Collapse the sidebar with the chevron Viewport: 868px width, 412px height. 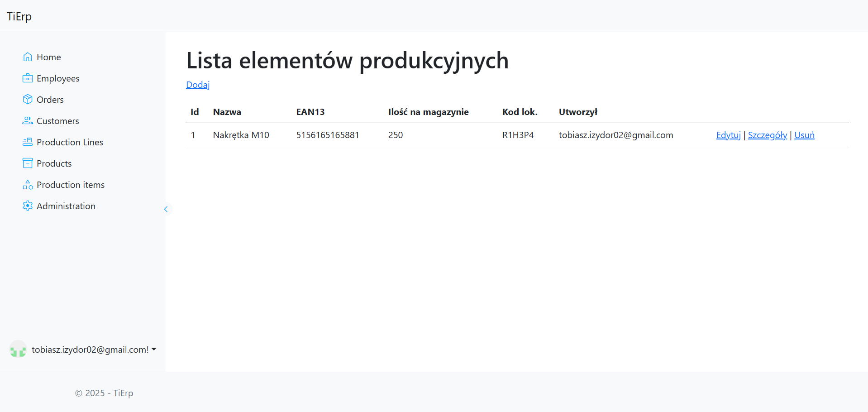pos(166,209)
